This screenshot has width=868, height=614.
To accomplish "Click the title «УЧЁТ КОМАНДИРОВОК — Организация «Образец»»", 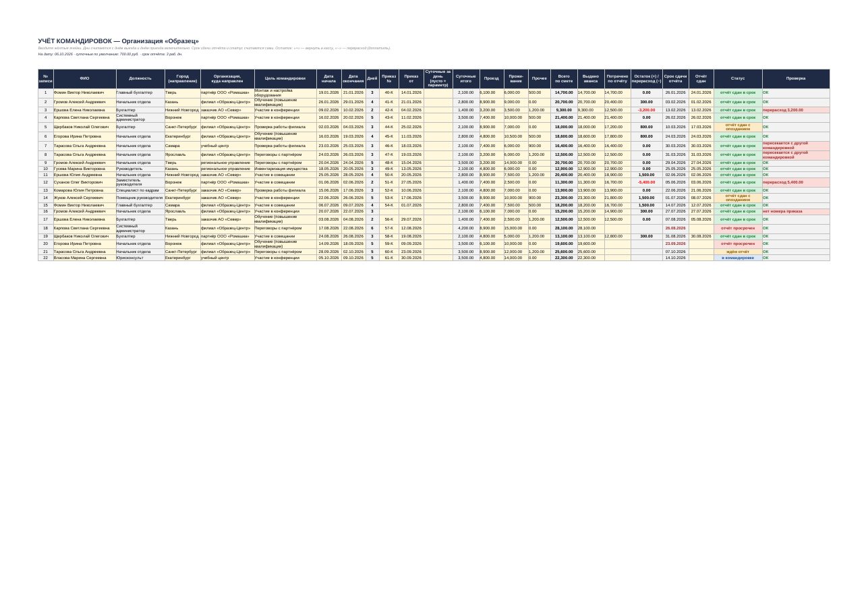I will point(118,41).
